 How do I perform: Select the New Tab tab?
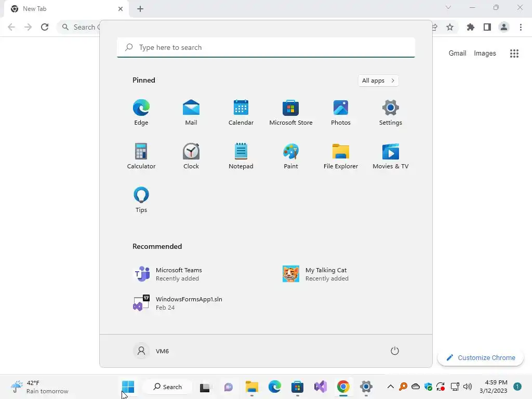(66, 9)
